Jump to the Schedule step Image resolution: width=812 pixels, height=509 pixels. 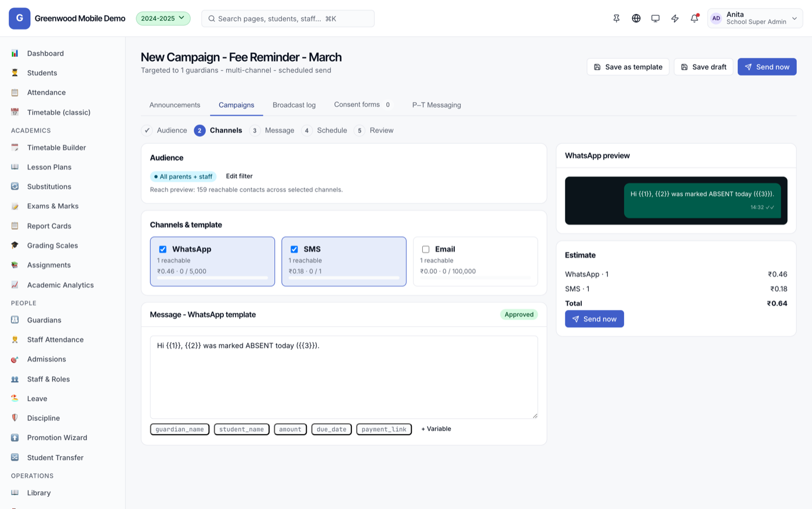point(324,131)
